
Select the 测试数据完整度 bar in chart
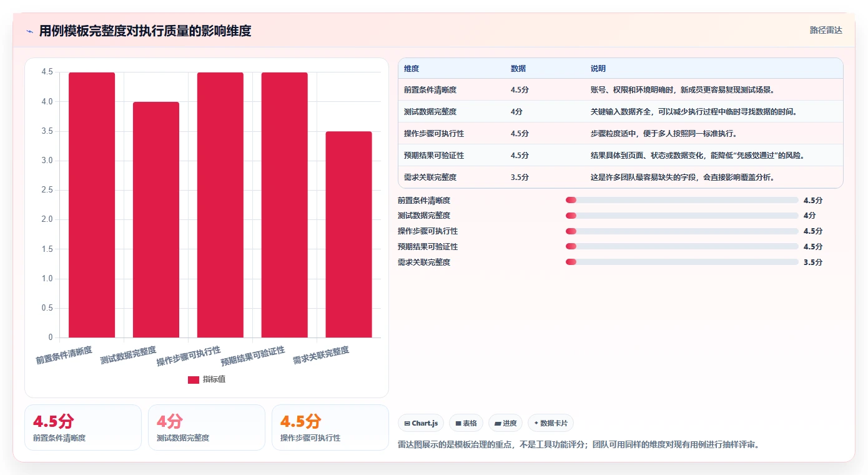pyautogui.click(x=156, y=219)
